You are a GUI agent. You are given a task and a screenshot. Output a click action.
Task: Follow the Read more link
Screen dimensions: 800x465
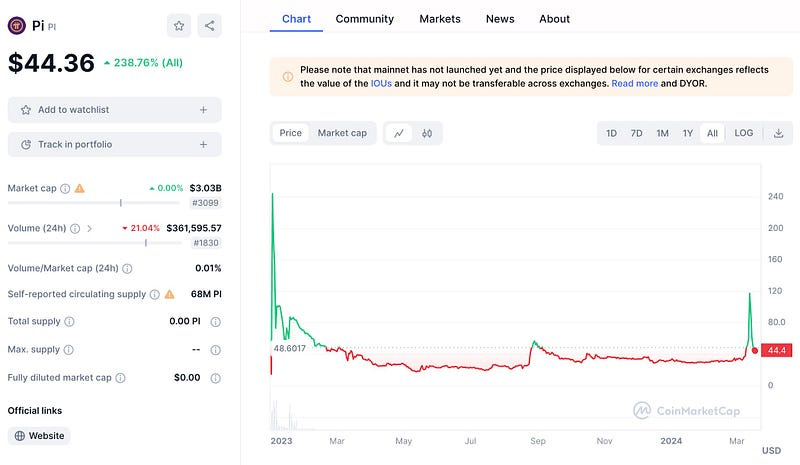coord(635,84)
